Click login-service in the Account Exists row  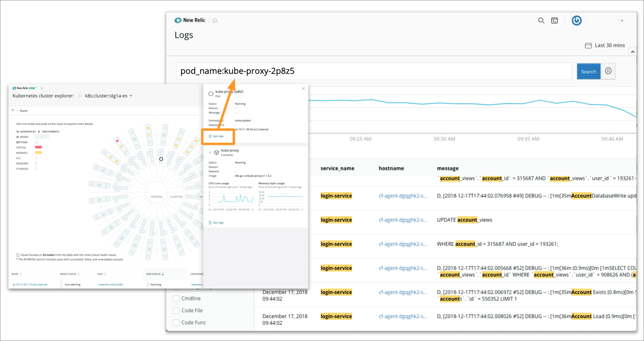click(336, 292)
